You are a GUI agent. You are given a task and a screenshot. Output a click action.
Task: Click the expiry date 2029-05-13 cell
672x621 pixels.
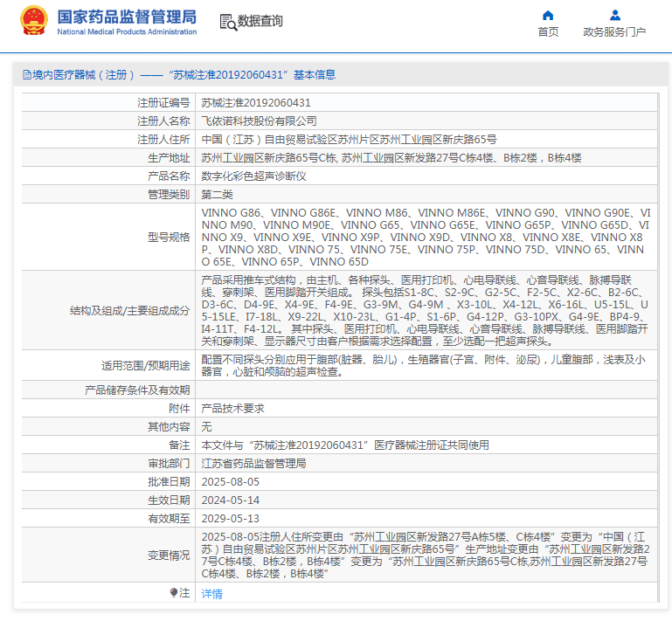[231, 518]
